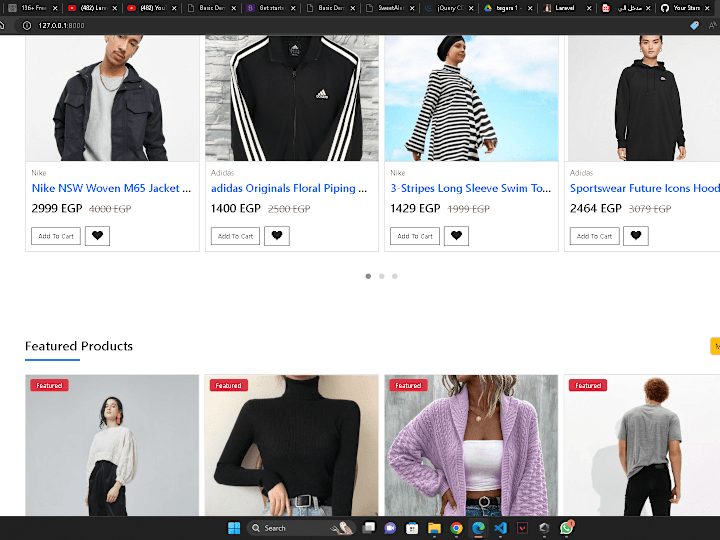Open featured purple knit cardigan image

tap(472, 445)
